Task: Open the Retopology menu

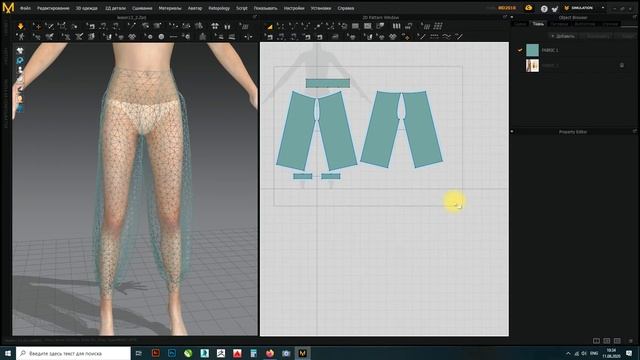Action: (219, 8)
